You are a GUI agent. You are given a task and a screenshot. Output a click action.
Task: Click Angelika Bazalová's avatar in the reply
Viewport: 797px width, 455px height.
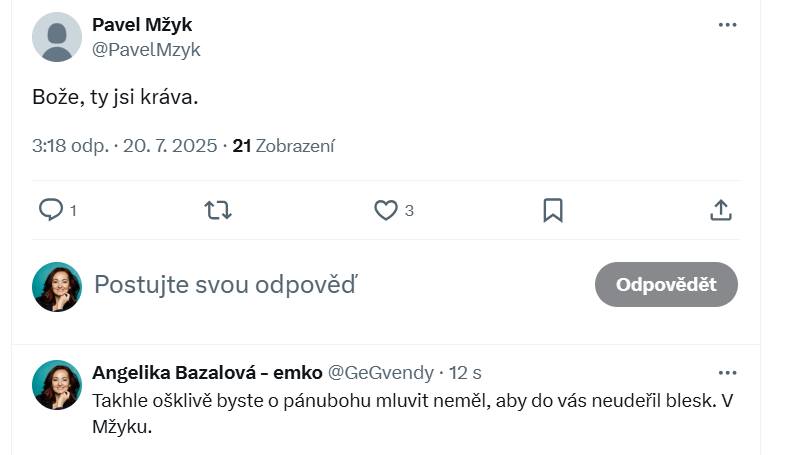[57, 385]
